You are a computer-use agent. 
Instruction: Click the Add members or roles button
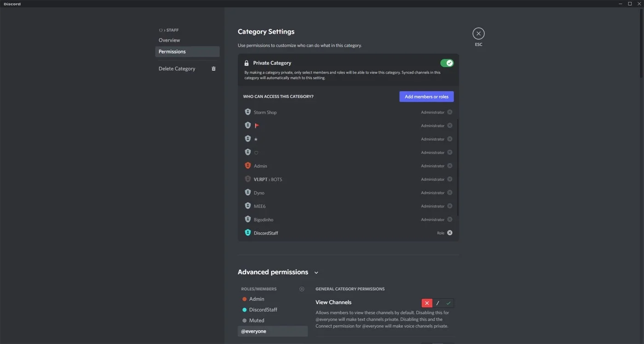426,97
